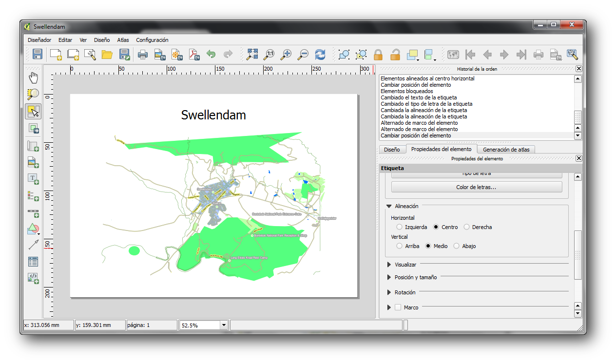Select Centro horizontal alignment
The width and height of the screenshot is (616, 364).
pos(437,227)
